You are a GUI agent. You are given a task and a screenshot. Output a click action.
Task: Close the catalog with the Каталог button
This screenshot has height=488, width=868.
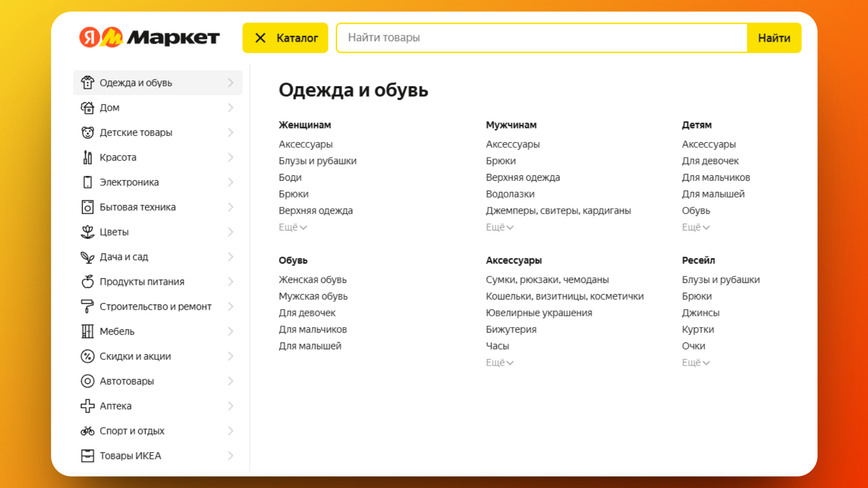285,38
